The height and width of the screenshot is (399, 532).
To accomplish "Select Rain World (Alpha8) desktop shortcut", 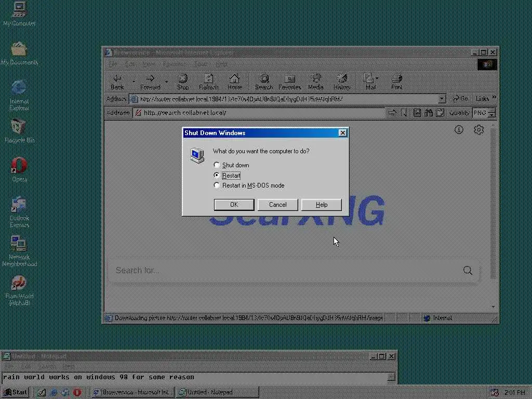I will point(19,290).
